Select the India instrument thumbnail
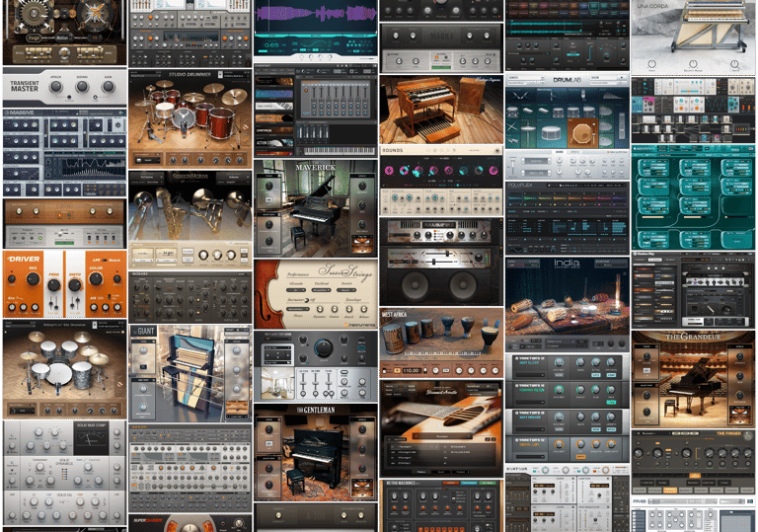The image size is (758, 532). pyautogui.click(x=568, y=304)
